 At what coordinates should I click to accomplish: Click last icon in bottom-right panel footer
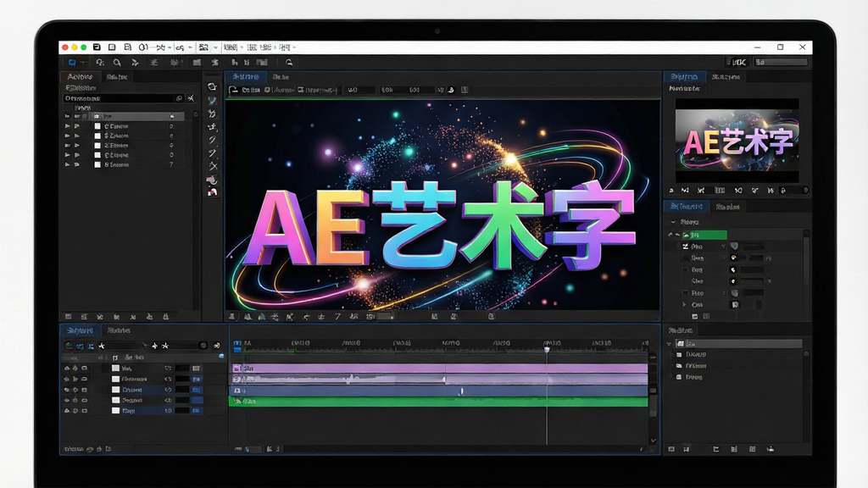(x=770, y=449)
